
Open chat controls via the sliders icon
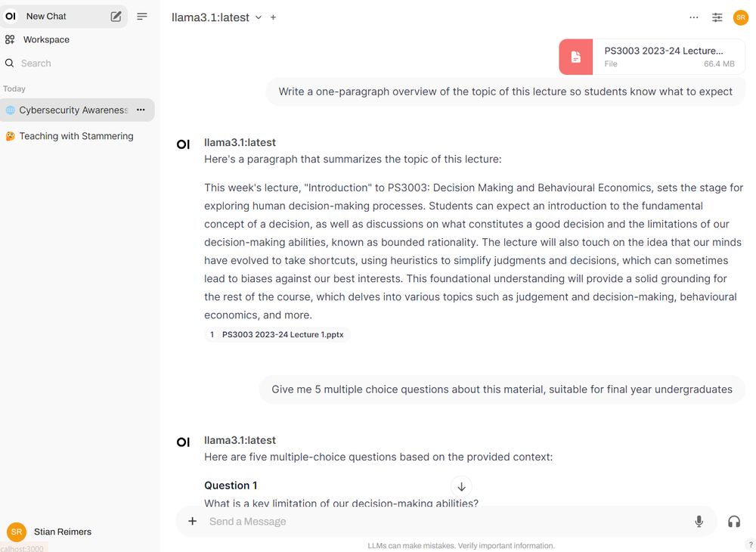tap(717, 17)
